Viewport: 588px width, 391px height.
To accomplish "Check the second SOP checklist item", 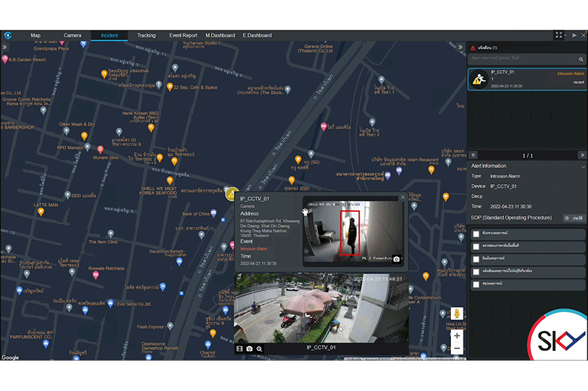I will [476, 246].
